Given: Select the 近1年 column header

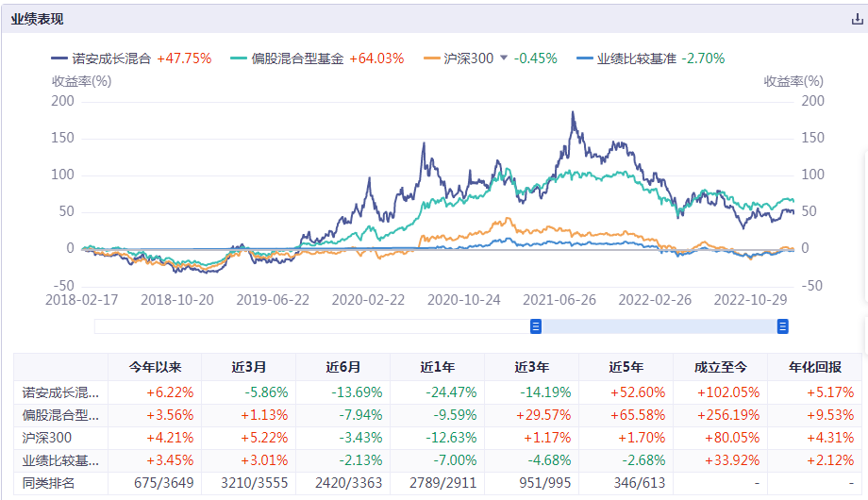Looking at the screenshot, I should click(x=437, y=368).
